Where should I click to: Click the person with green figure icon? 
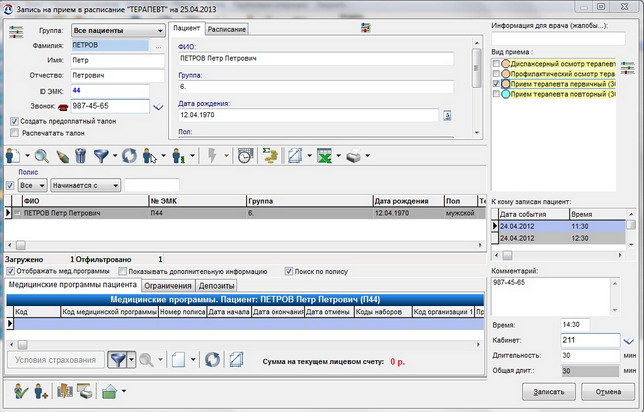(178, 156)
